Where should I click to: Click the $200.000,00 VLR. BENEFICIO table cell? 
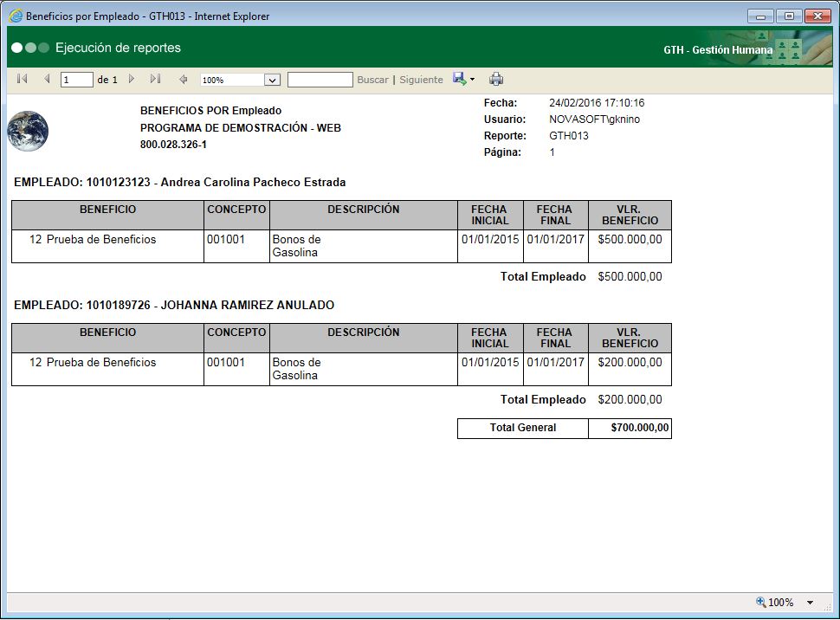[630, 369]
